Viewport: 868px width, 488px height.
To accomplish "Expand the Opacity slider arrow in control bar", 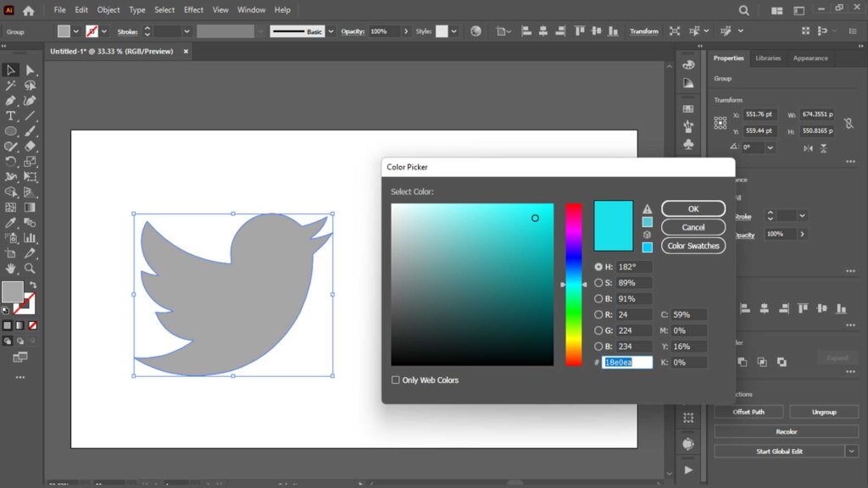I will 406,31.
